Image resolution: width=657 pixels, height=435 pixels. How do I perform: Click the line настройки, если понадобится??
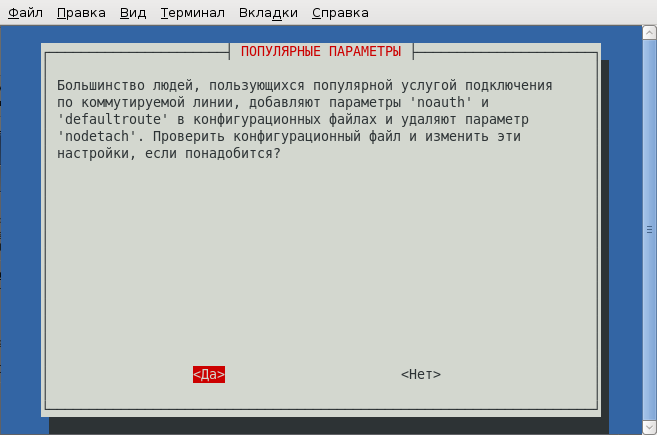click(169, 153)
